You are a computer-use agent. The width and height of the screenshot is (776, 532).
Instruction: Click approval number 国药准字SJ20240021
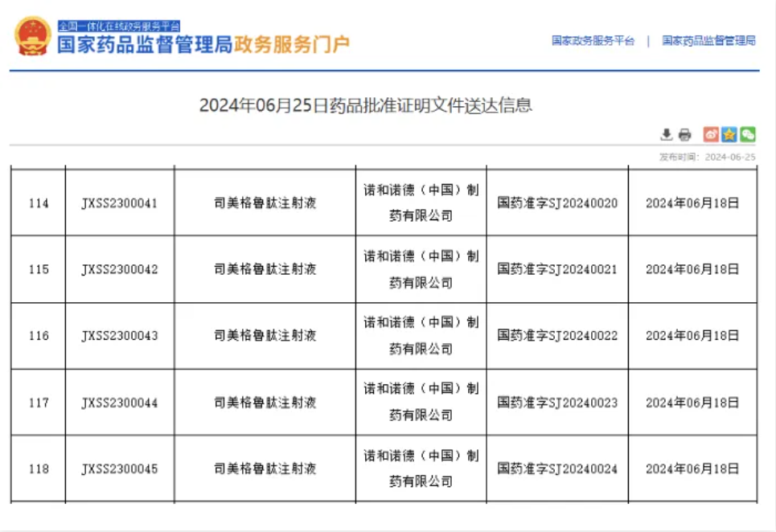(557, 269)
